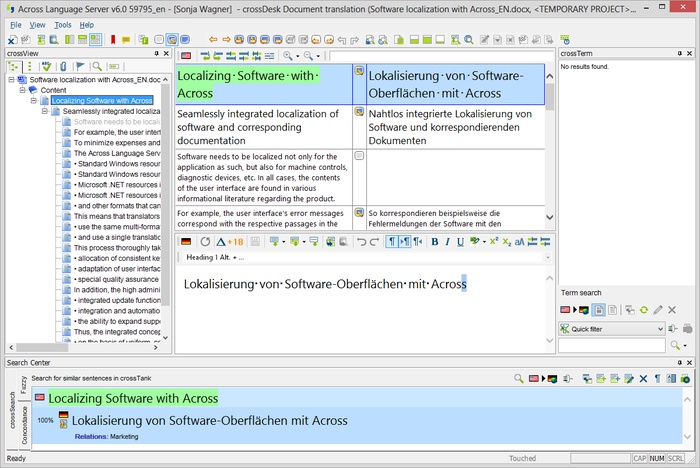Click the magnifier icon in Search Center toolbar
This screenshot has height=468, width=700.
(x=518, y=379)
